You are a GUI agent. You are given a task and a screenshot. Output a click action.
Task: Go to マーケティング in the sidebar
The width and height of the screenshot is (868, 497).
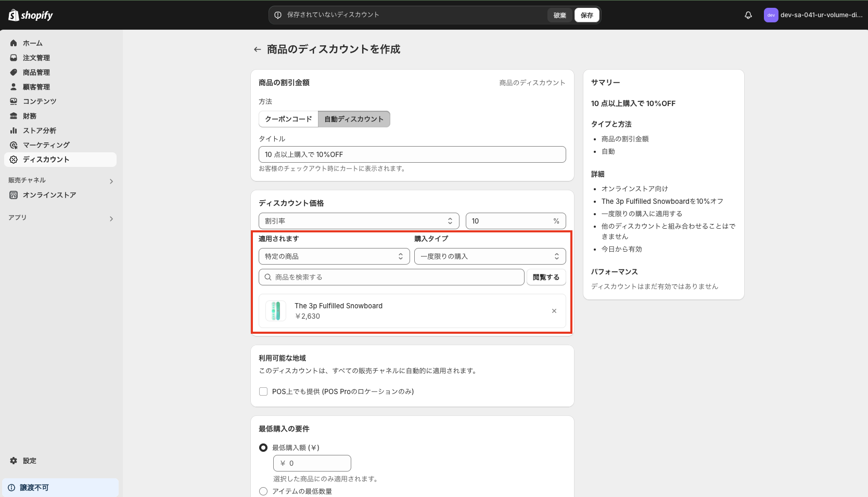point(46,145)
